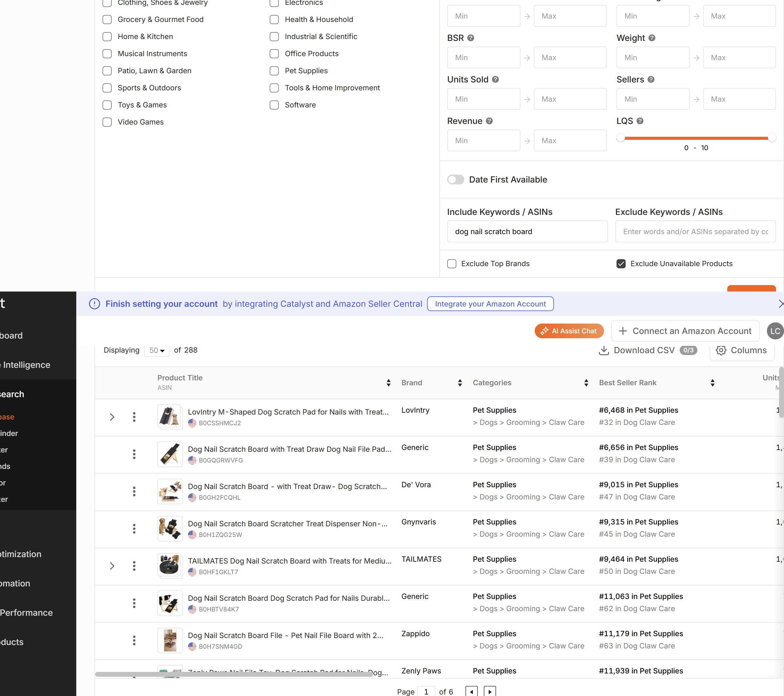
Task: Click the Units Sold help icon
Action: coord(495,79)
